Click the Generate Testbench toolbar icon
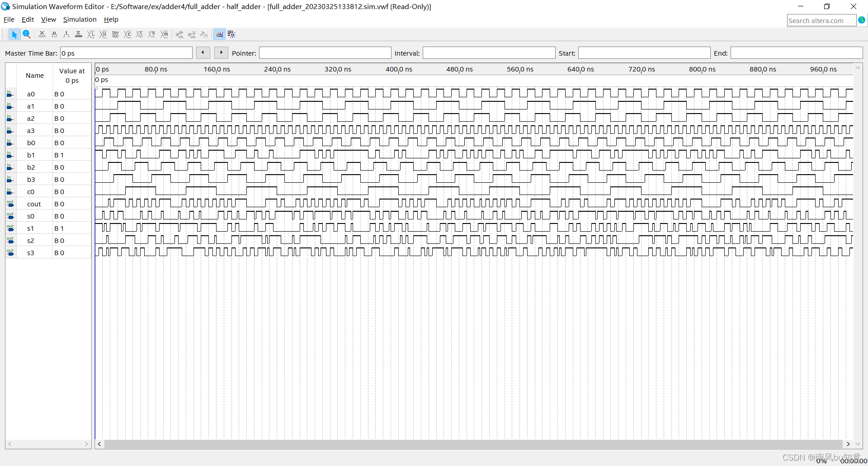Image resolution: width=868 pixels, height=466 pixels. 204,34
